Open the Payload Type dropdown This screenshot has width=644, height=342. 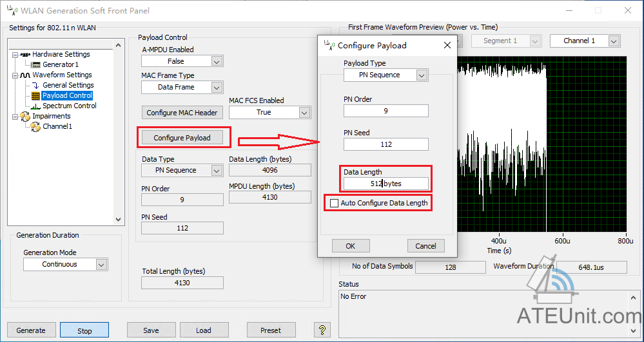click(x=422, y=75)
